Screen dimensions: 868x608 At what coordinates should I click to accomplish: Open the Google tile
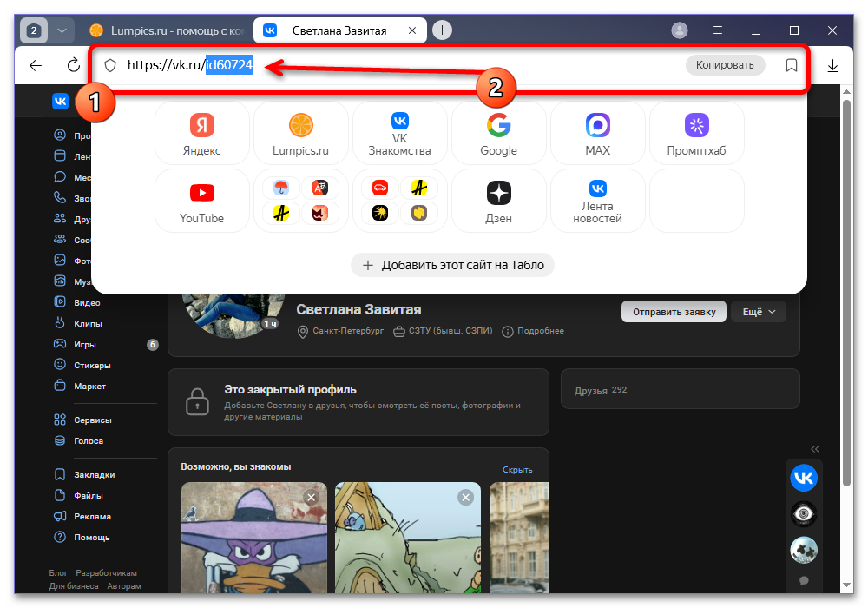(x=499, y=134)
